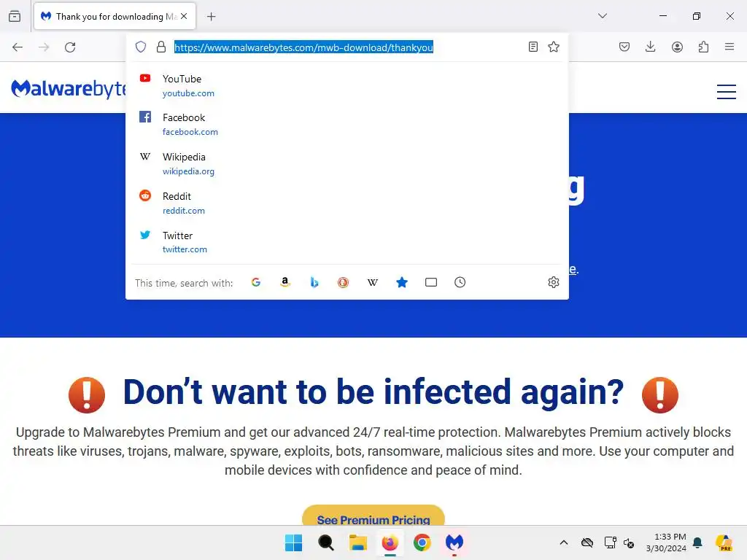Open the downloads panel

point(650,47)
